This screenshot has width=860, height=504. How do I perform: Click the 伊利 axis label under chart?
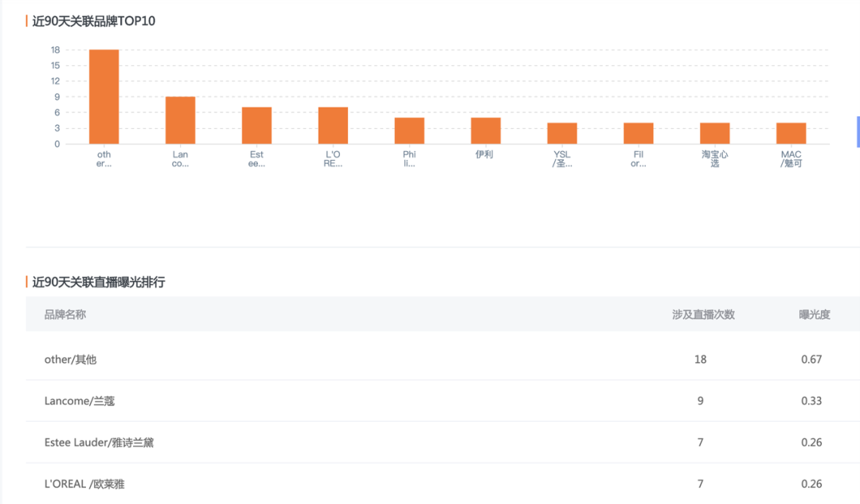(x=484, y=154)
